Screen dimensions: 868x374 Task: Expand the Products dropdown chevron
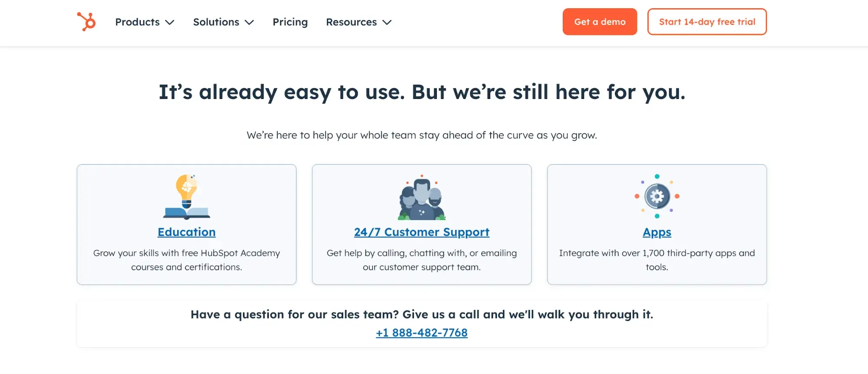(x=170, y=23)
